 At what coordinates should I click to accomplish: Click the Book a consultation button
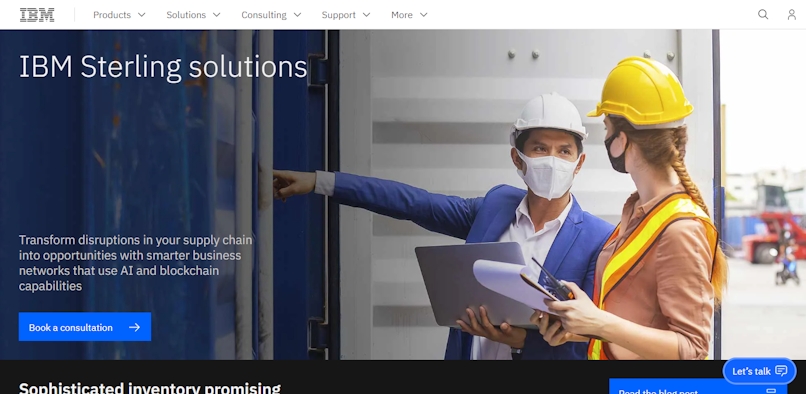[85, 327]
